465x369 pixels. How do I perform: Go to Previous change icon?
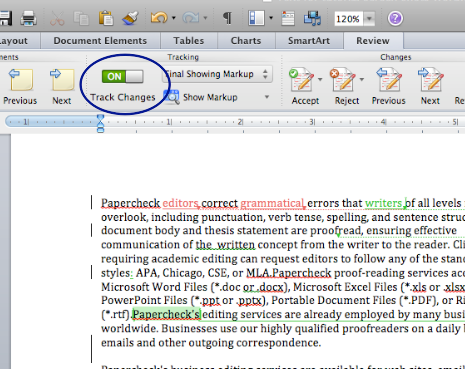click(x=388, y=80)
